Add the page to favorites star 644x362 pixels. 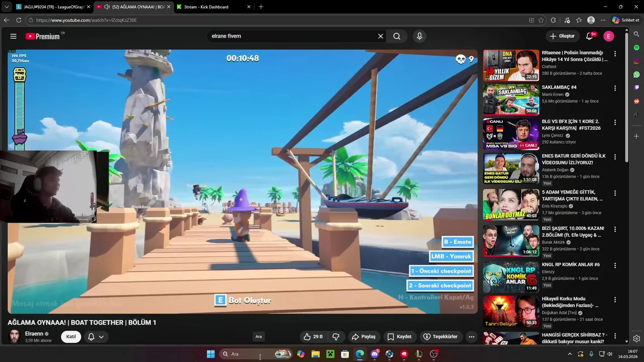point(541,20)
